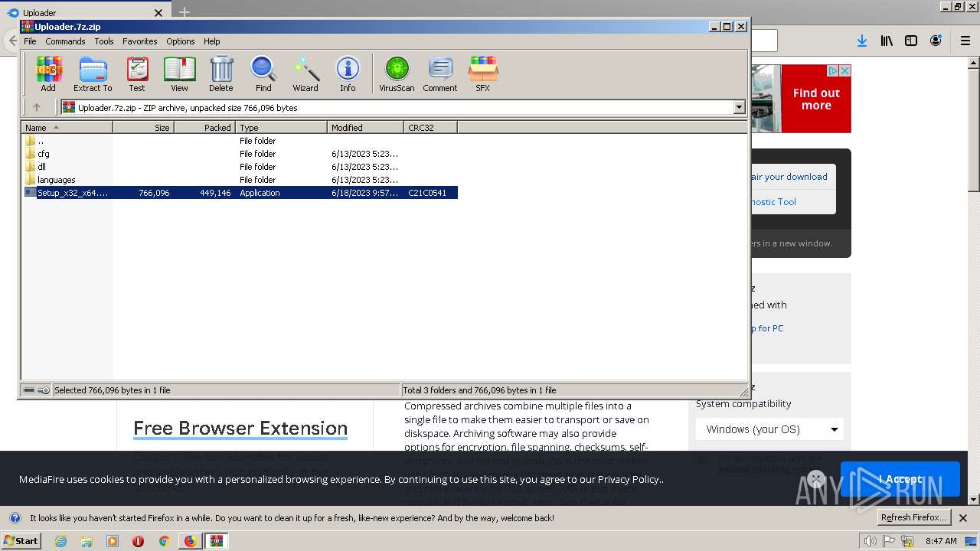Screen dimensions: 980x551
Task: Click Refresh Firefox button
Action: point(913,517)
